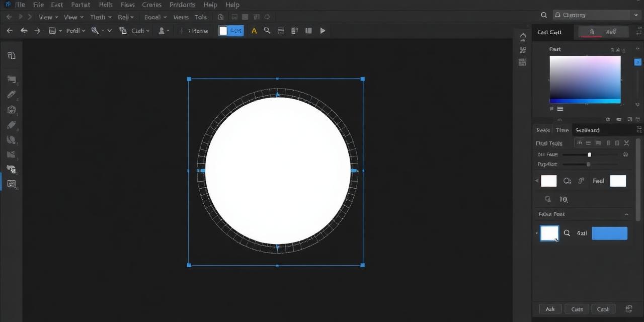Collapse the False Post section in the right panel
644x322 pixels.
[x=626, y=214]
